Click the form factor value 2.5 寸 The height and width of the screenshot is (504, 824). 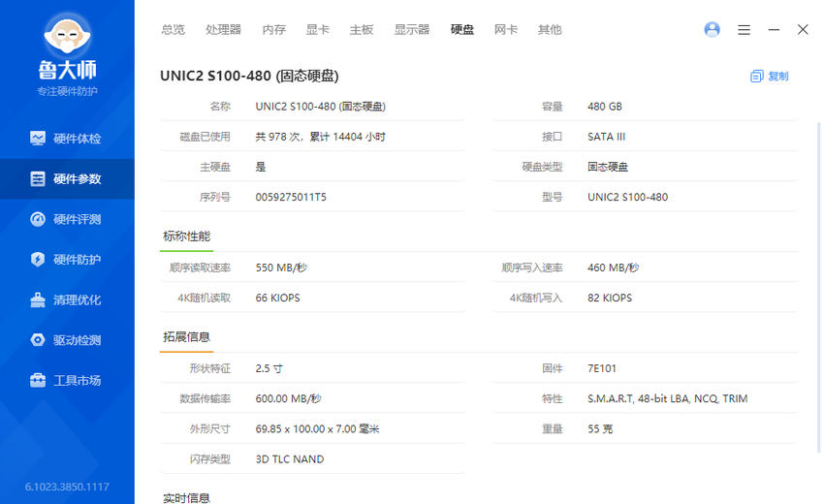click(x=269, y=368)
